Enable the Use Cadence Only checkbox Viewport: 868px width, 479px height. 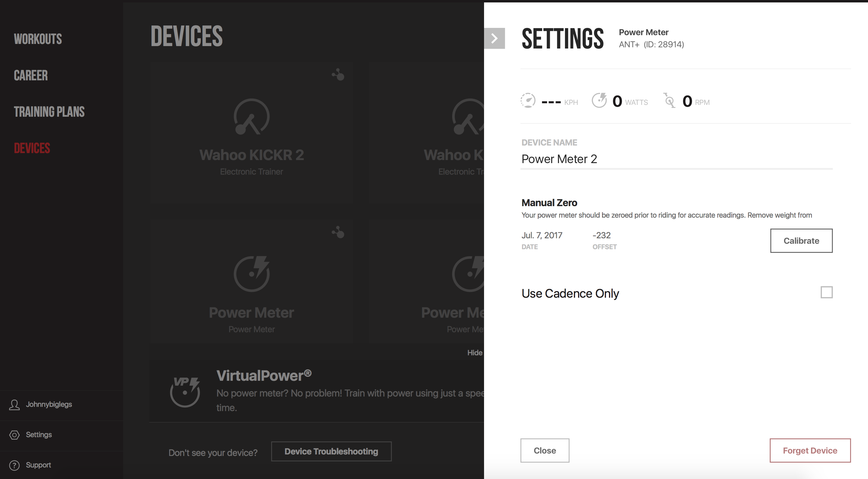[826, 292]
